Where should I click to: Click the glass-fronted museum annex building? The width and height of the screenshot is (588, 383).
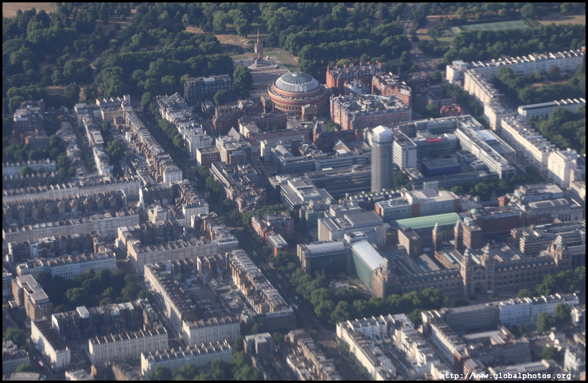pyautogui.click(x=366, y=263)
